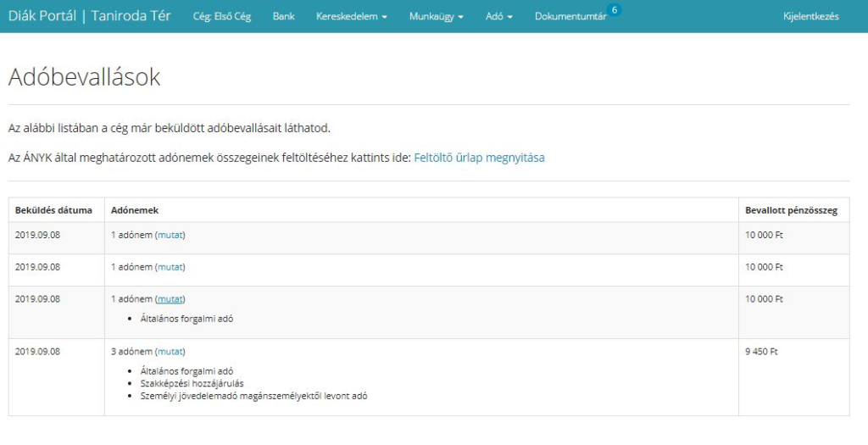Click the Beküldés dátuma column header
Image resolution: width=868 pixels, height=445 pixels.
(x=53, y=210)
